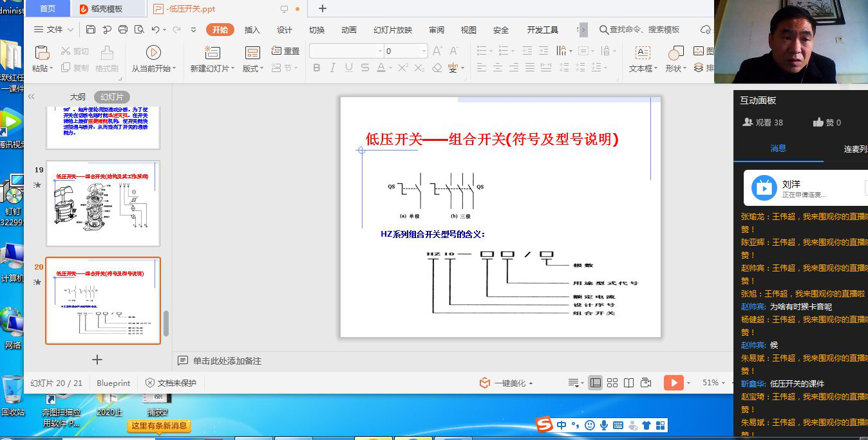
Task: Click the Print icon in quick toolbar
Action: tap(123, 30)
